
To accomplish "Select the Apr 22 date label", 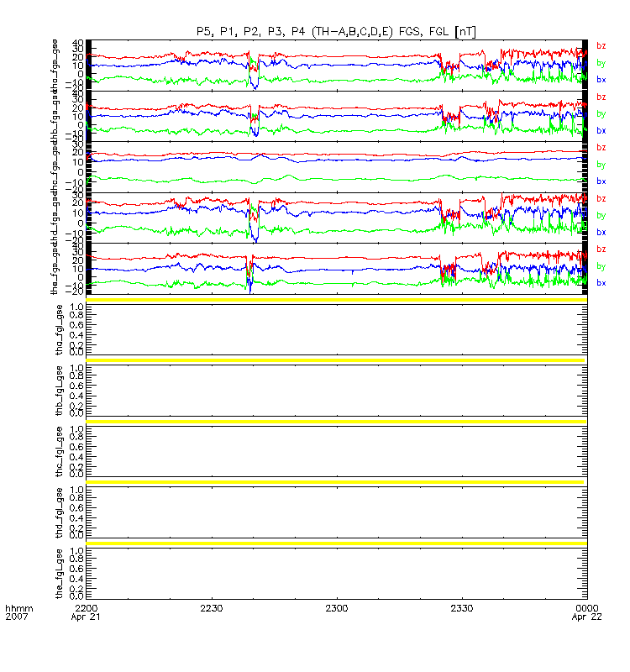I will tap(586, 617).
